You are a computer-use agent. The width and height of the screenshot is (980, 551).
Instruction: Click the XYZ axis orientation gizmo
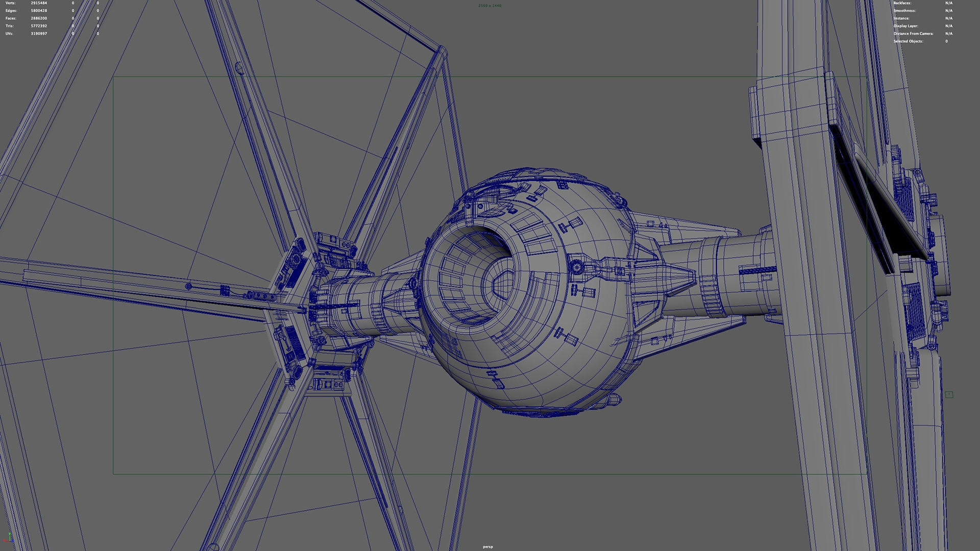(x=8, y=537)
